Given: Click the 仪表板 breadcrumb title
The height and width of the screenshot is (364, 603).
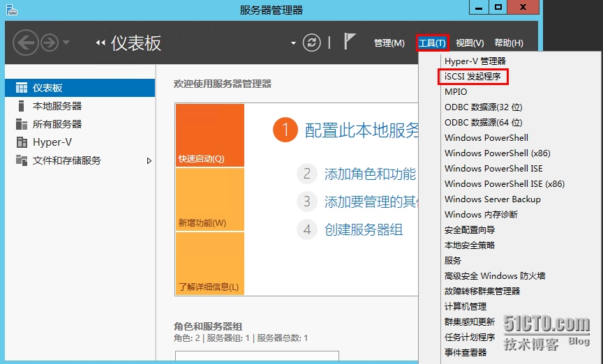Looking at the screenshot, I should (x=136, y=43).
